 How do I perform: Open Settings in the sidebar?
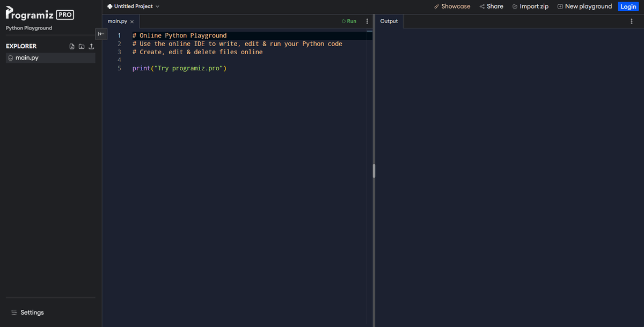(x=32, y=313)
